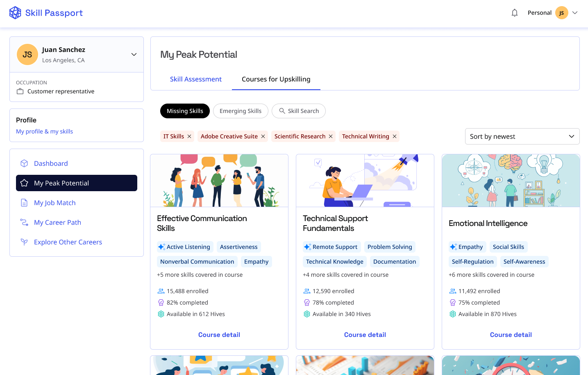Click Emotional Intelligence course thumbnail
The image size is (588, 375).
[511, 181]
